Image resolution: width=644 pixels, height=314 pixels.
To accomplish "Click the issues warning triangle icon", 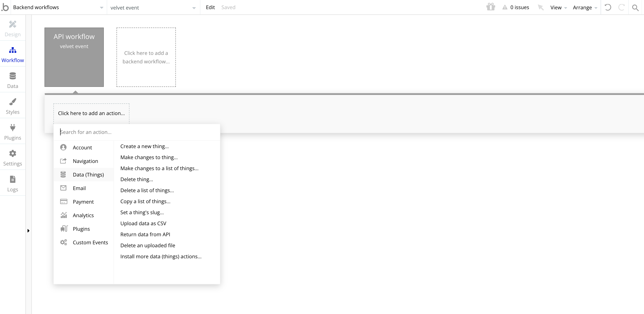I will coord(505,7).
